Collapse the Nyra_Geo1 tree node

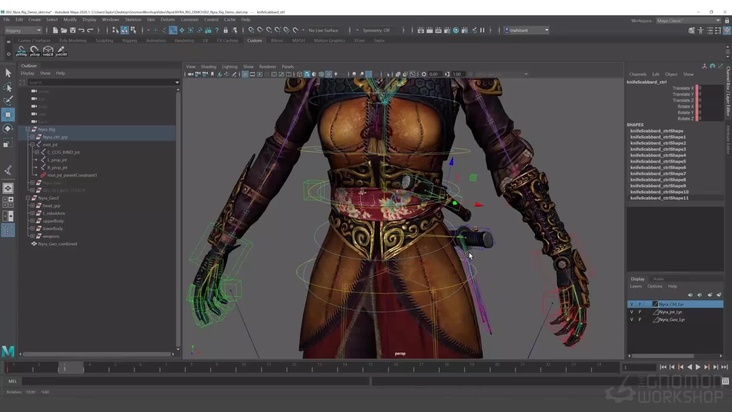28,198
